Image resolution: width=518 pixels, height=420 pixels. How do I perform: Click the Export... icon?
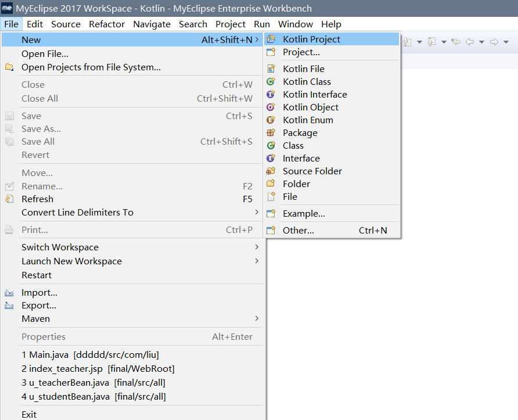point(9,306)
